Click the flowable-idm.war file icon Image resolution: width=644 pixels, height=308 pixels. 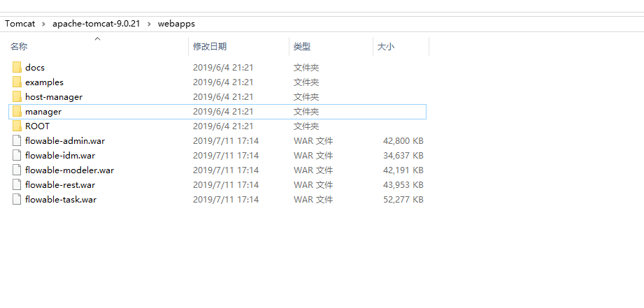[17, 156]
